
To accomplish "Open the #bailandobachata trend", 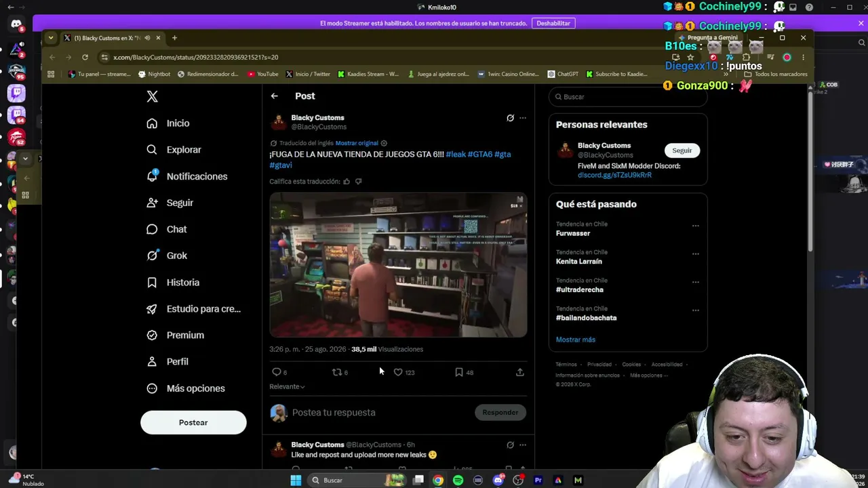I will (x=587, y=318).
